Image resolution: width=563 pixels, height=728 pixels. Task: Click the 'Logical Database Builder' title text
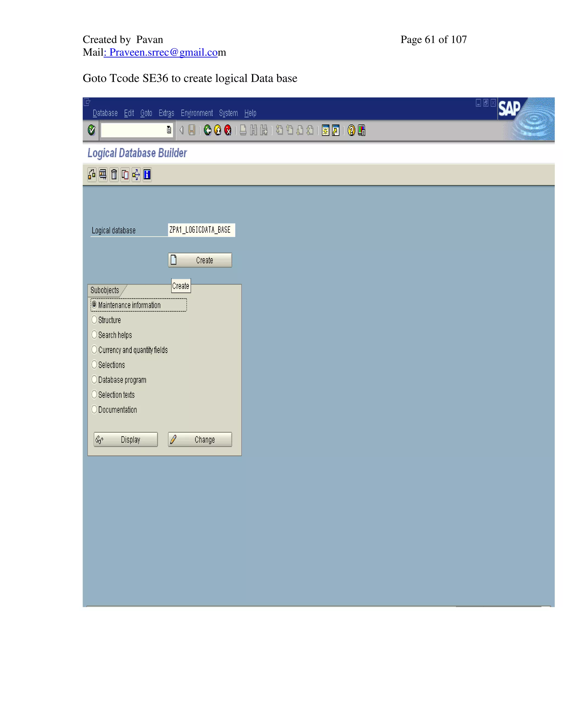(x=137, y=153)
